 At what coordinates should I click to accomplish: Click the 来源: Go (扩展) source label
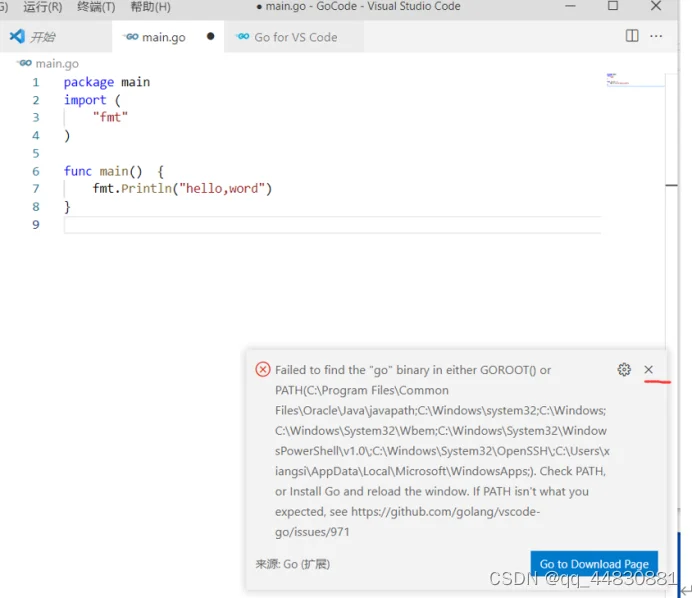pos(293,564)
